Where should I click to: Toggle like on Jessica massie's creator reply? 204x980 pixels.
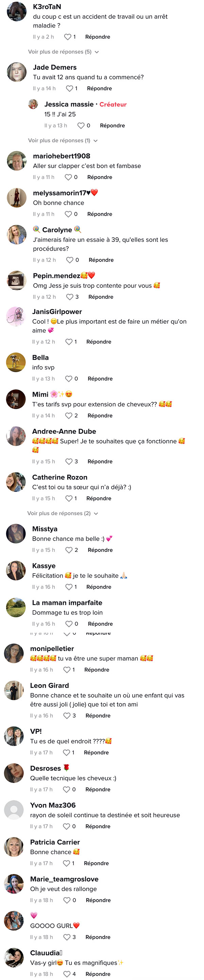pyautogui.click(x=81, y=126)
